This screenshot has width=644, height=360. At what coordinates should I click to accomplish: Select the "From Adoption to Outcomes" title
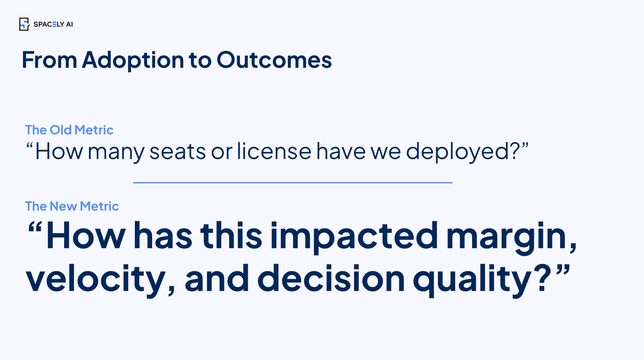[177, 60]
